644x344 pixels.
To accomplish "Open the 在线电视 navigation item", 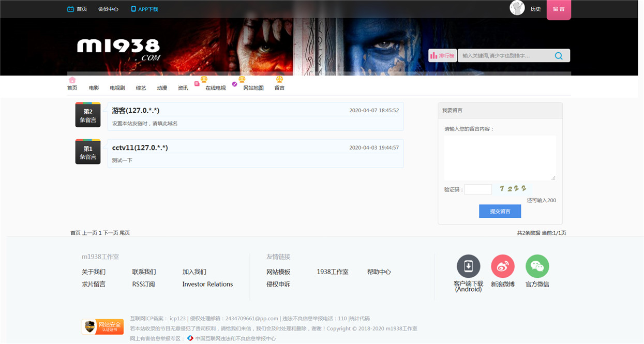I will tap(216, 88).
